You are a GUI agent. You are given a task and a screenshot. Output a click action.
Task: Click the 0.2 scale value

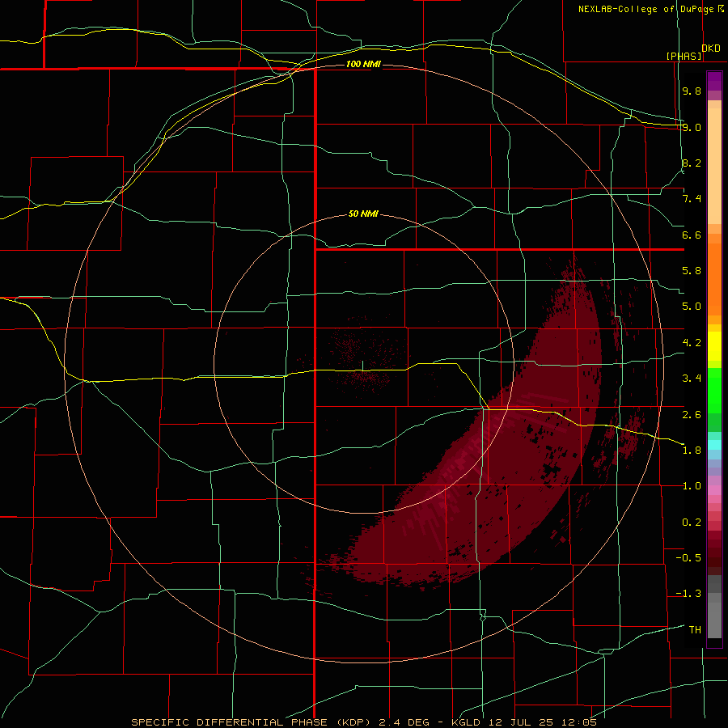[x=692, y=523]
